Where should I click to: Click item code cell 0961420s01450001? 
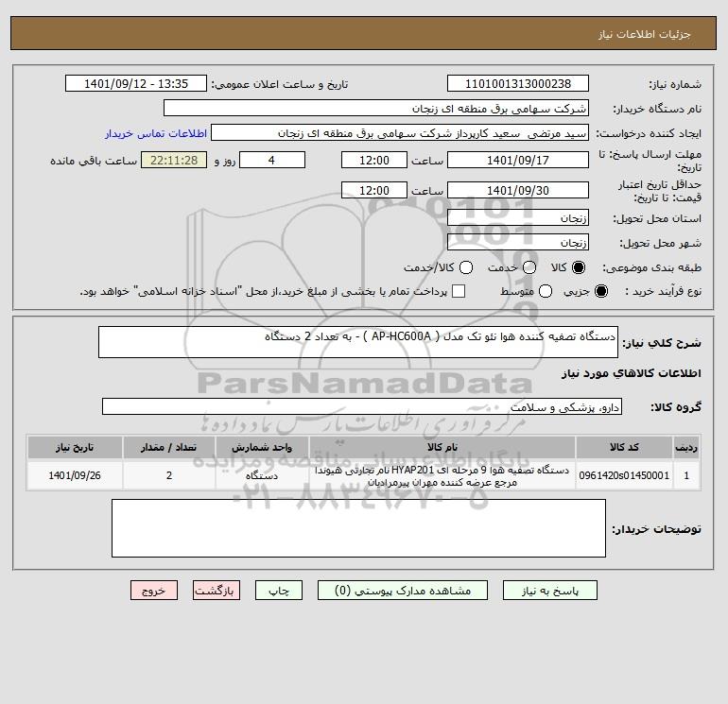pos(624,475)
